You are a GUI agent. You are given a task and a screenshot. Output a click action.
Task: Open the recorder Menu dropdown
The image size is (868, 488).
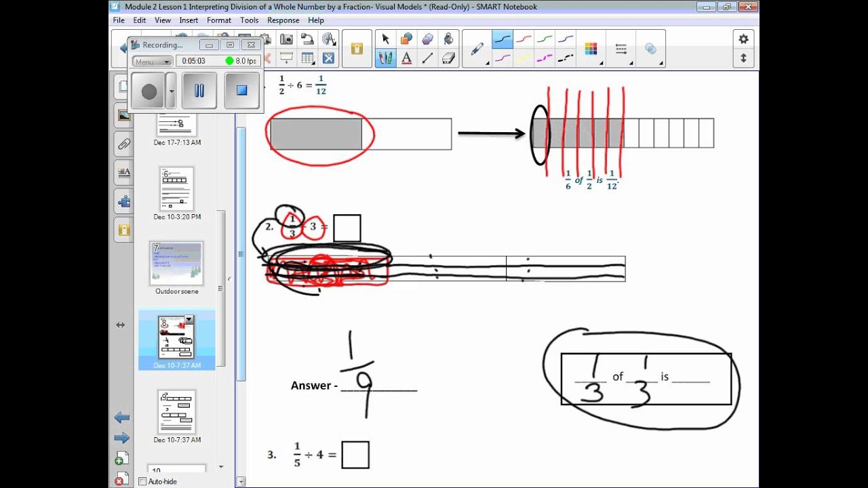(x=153, y=61)
